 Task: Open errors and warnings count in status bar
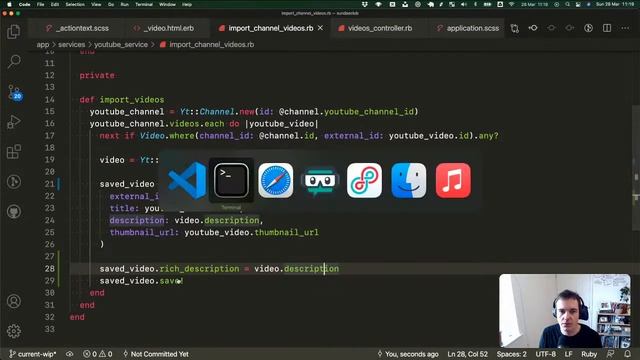click(98, 354)
